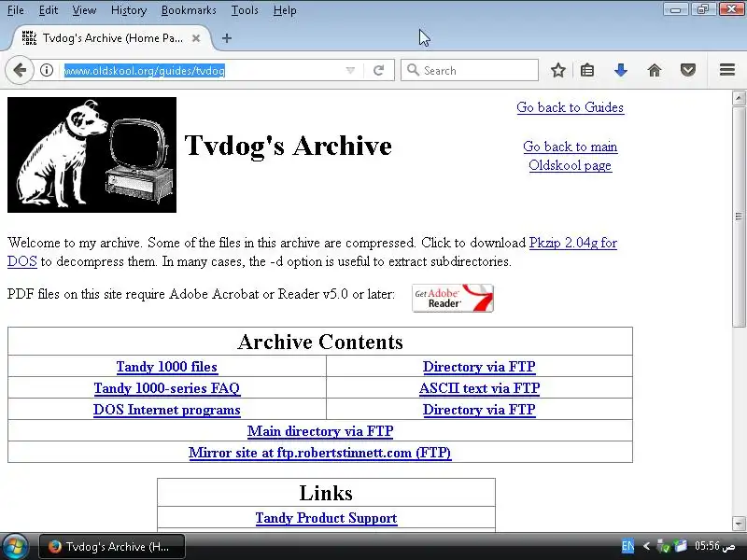Follow Go back to Guides link
747x560 pixels.
pos(571,107)
